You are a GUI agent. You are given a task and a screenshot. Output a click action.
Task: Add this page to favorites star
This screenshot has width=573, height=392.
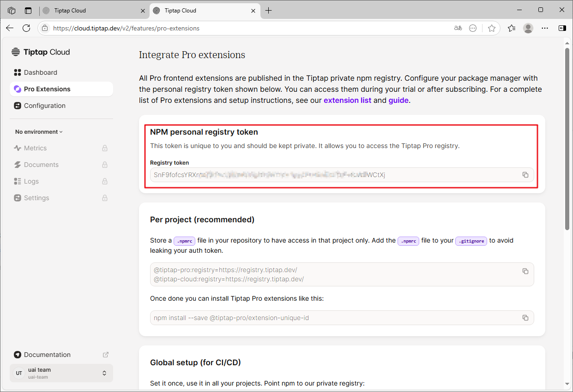click(492, 28)
